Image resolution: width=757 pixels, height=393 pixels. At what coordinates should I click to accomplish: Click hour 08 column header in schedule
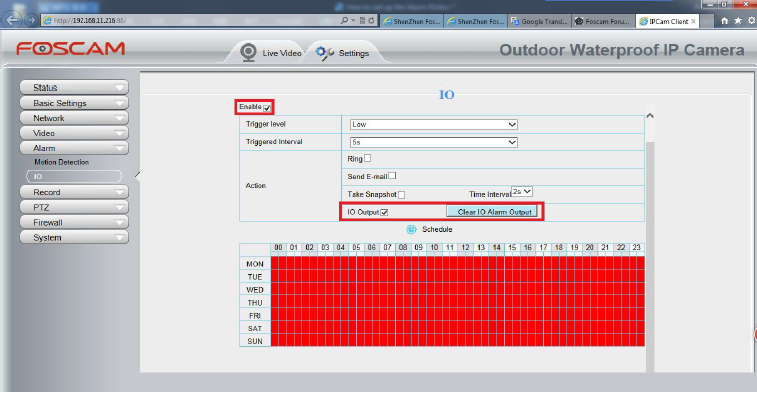(403, 248)
